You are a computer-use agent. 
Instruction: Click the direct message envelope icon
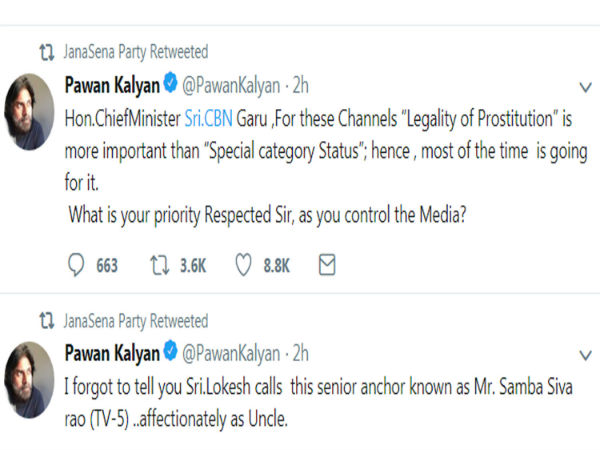(326, 265)
